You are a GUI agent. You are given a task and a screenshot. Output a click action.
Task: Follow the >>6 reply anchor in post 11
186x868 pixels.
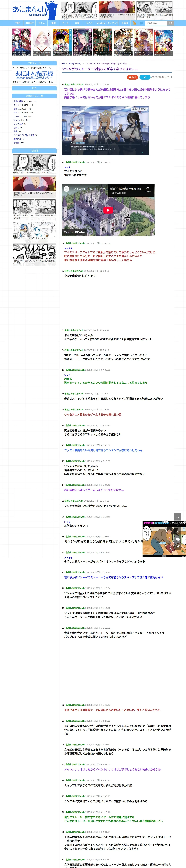click(68, 375)
